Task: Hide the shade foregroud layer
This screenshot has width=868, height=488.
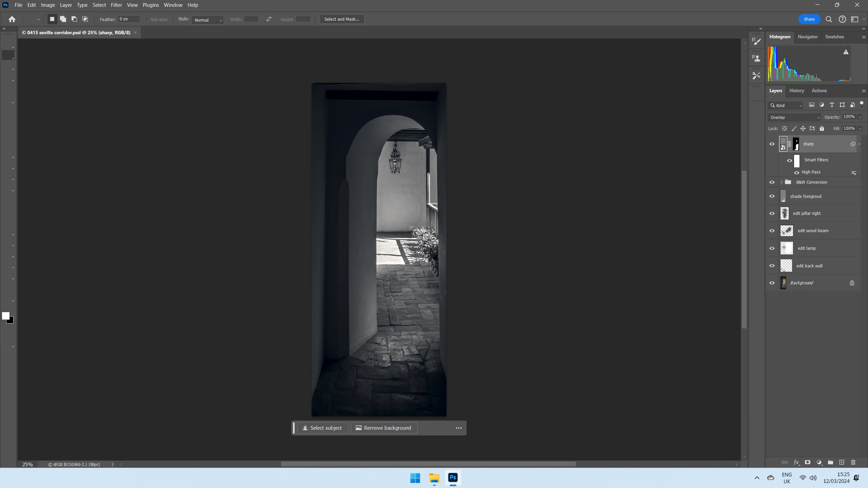Action: coord(772,196)
